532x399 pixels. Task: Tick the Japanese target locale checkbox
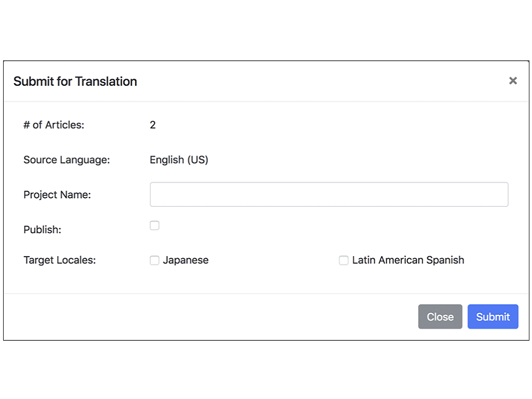coord(154,260)
